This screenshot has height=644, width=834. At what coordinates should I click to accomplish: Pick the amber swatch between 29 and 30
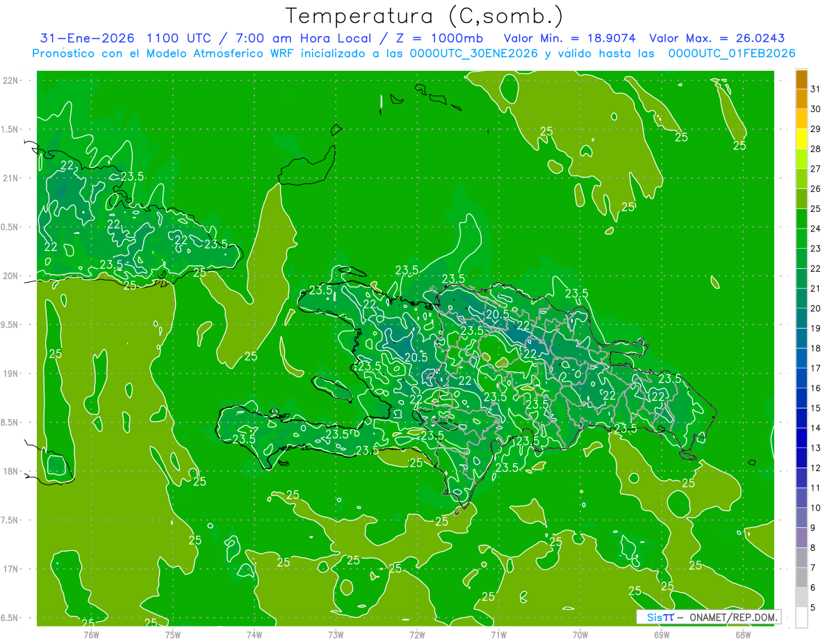tap(801, 119)
